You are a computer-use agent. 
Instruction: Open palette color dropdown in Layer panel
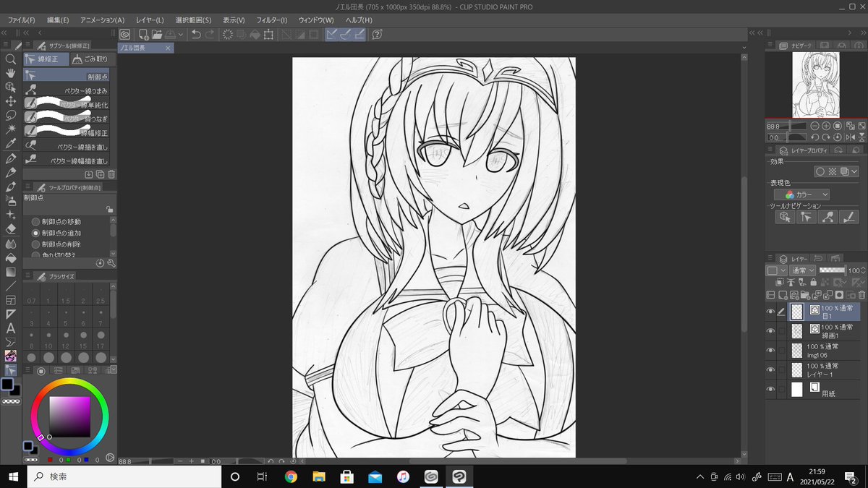(777, 270)
